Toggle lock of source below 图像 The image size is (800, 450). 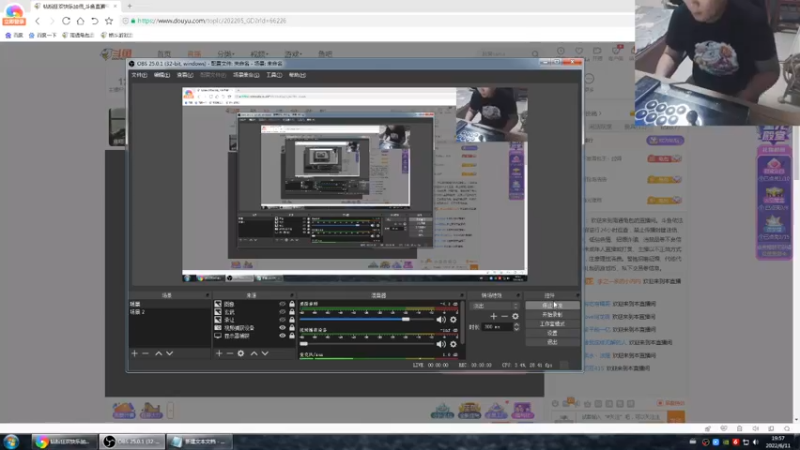coord(292,312)
